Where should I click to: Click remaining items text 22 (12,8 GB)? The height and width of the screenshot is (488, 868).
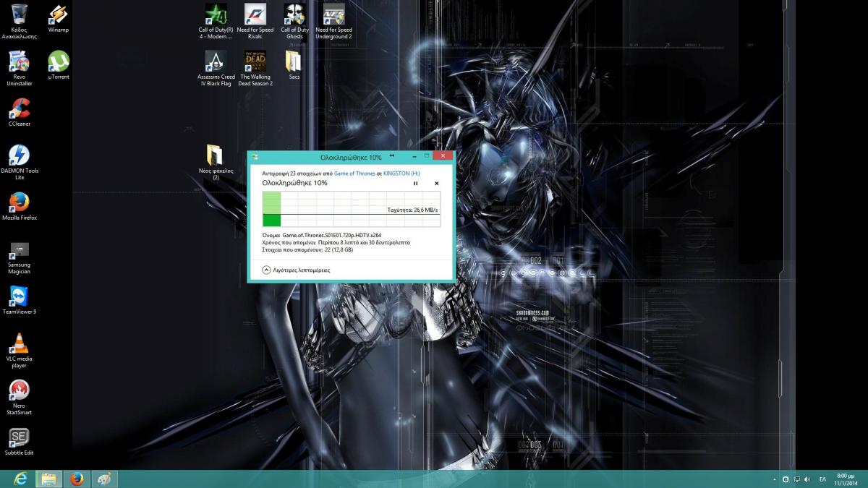[339, 249]
